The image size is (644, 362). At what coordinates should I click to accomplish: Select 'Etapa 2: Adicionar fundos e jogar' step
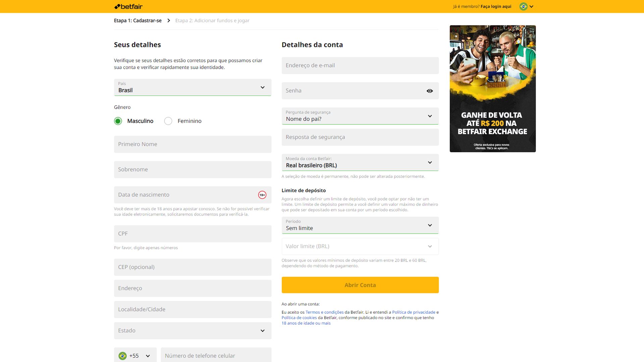(212, 20)
